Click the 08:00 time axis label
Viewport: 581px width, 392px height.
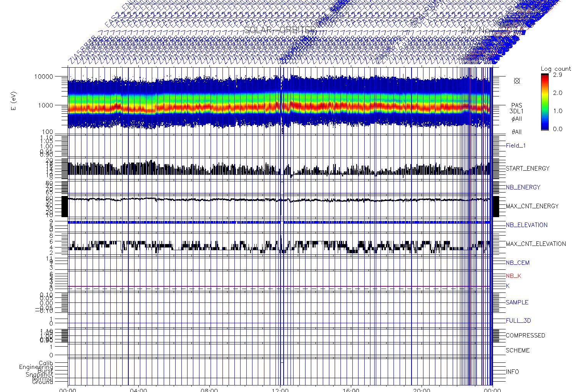(209, 390)
